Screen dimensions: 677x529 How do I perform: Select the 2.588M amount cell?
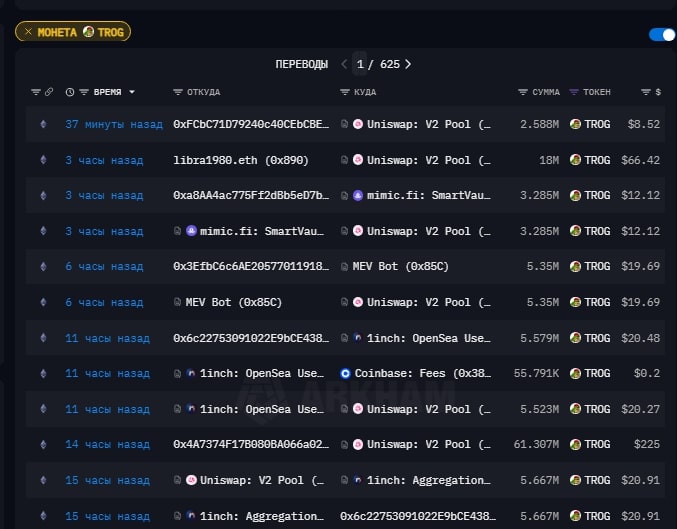click(540, 124)
